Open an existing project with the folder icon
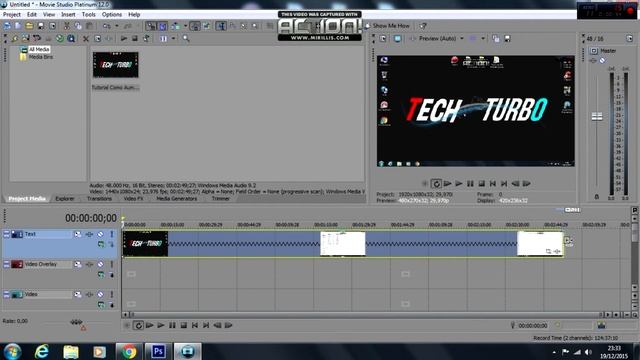The image size is (640, 360). pyautogui.click(x=29, y=26)
